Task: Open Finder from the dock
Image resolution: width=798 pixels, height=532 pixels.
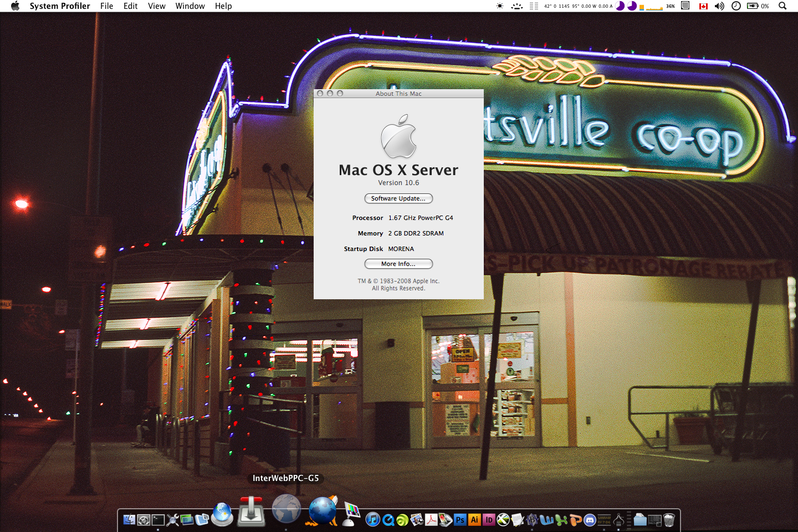Action: (x=129, y=520)
